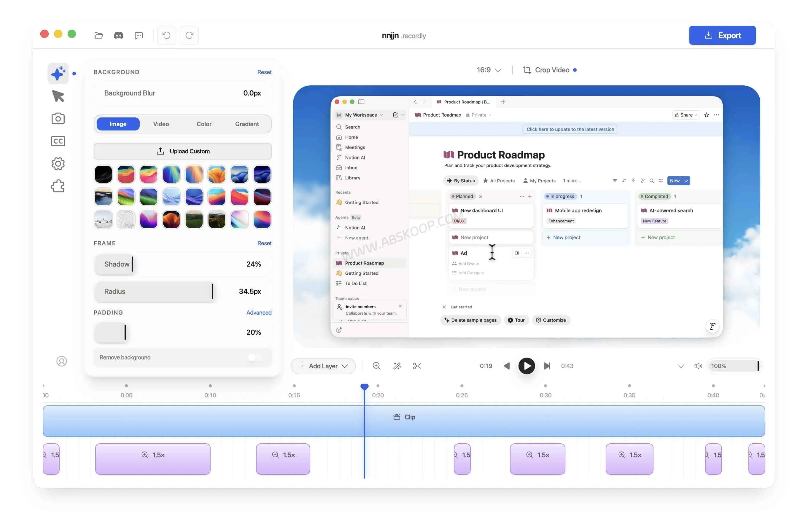Viewport: 808px width, 532px height.
Task: Click the Upload Custom button
Action: (x=183, y=152)
